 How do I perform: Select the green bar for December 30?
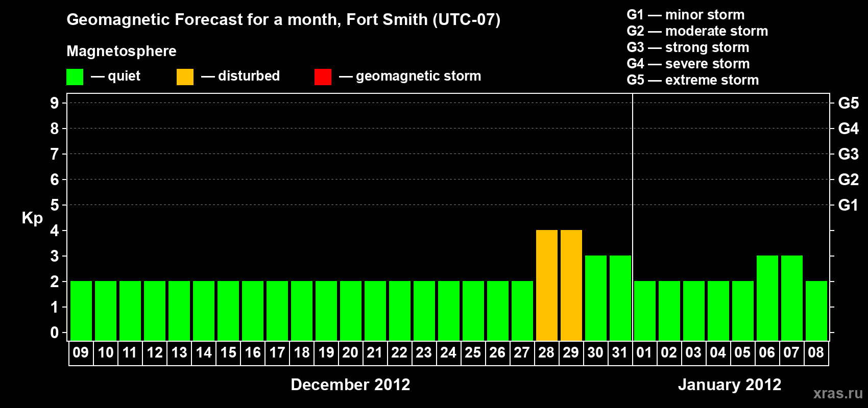click(596, 298)
